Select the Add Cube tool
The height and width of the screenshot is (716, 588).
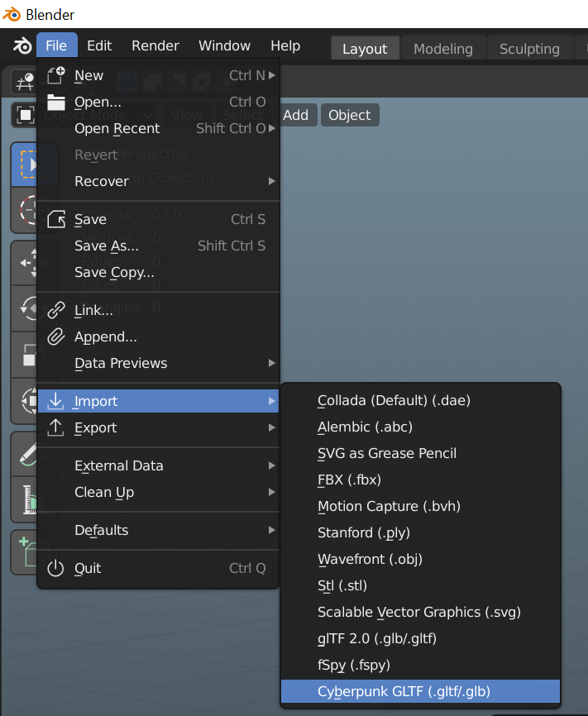[25, 552]
